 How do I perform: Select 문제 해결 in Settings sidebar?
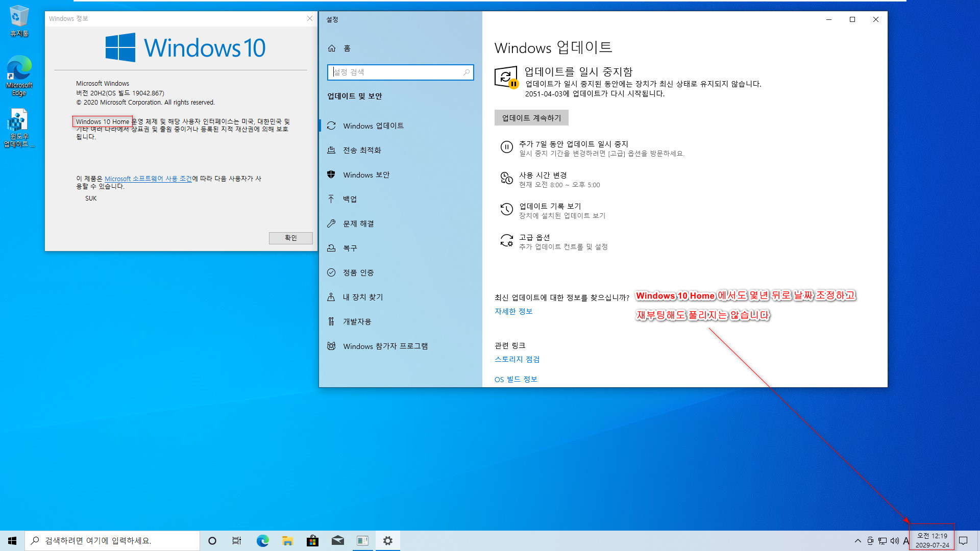tap(400, 223)
